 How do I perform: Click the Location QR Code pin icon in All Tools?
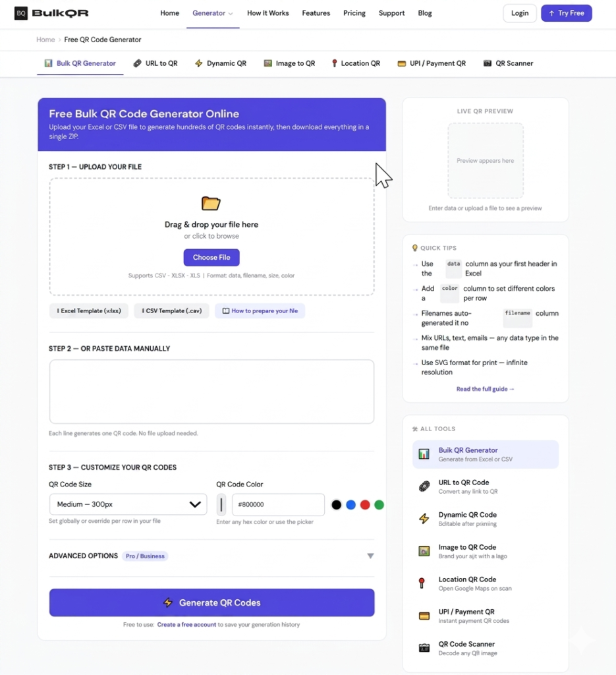click(422, 583)
